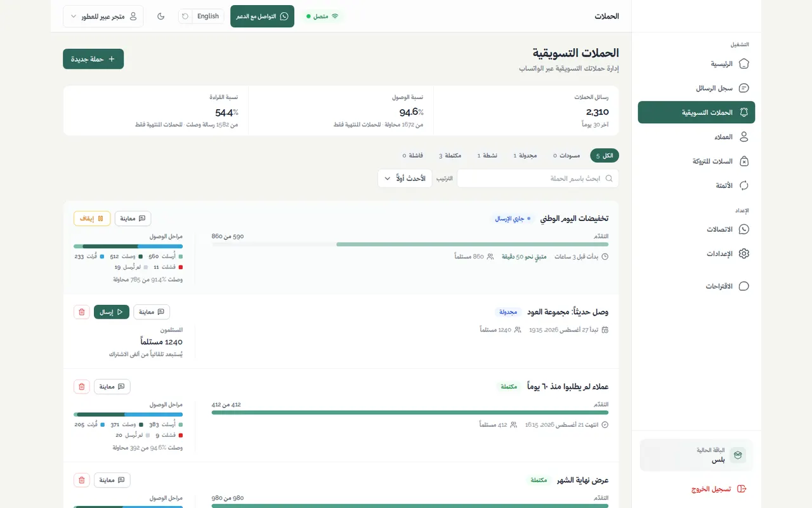Click the 1240 مستلماً recipients heading
The image size is (812, 508).
160,342
